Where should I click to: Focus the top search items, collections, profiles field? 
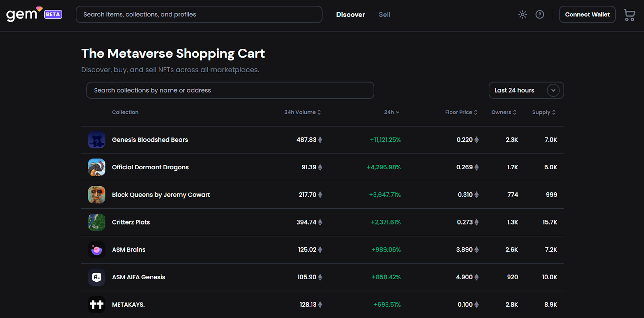[199, 15]
